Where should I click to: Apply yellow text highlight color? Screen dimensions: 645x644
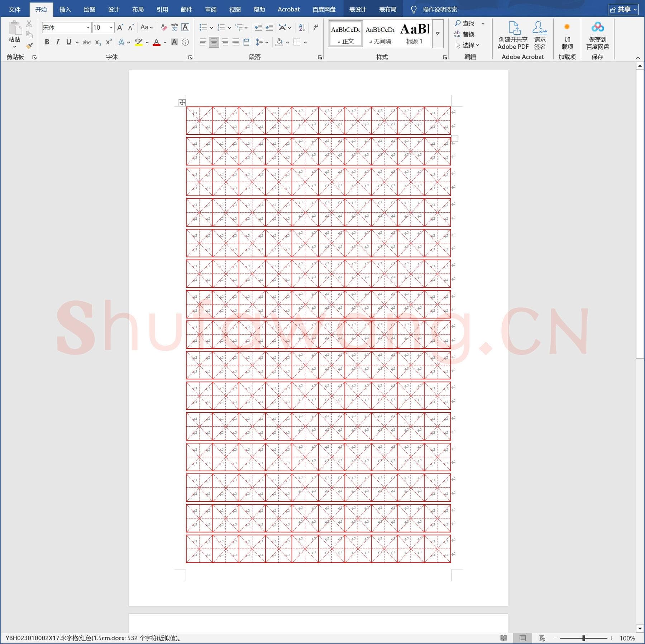139,42
